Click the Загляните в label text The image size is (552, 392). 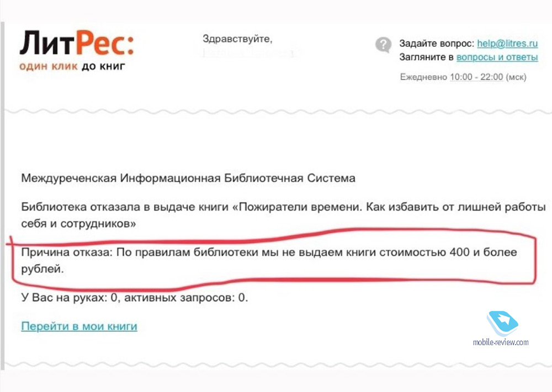pyautogui.click(x=426, y=57)
